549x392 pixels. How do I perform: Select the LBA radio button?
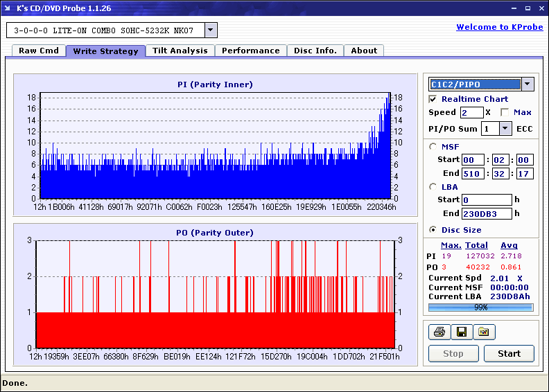point(433,186)
